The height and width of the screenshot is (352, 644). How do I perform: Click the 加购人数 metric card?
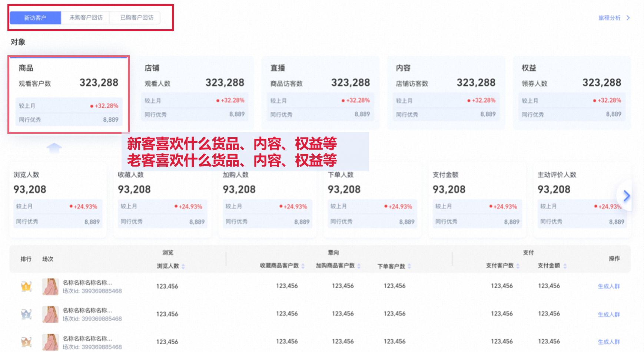coord(268,200)
